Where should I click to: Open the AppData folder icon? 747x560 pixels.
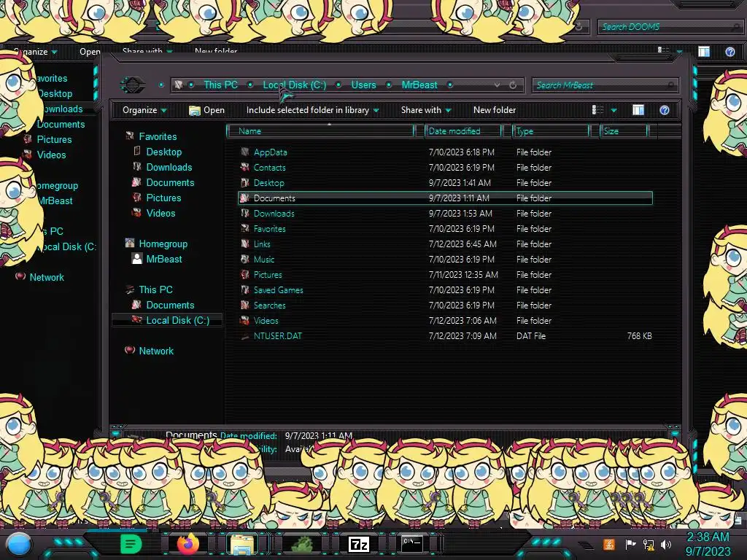(x=245, y=152)
